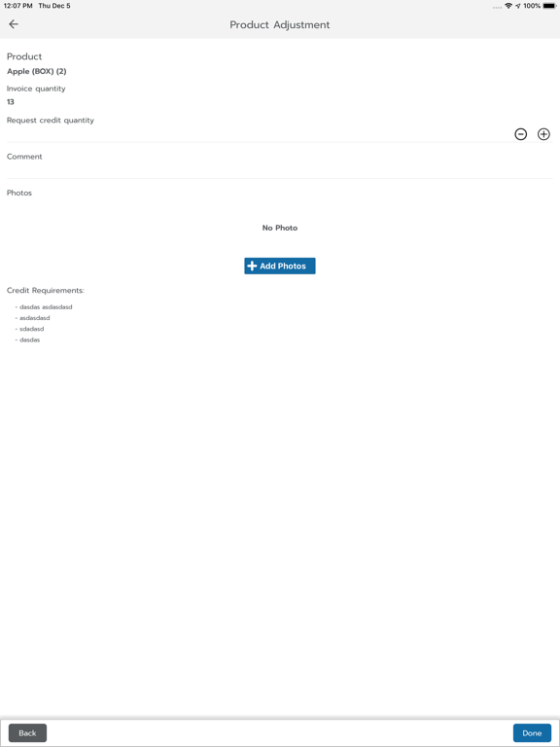This screenshot has width=560, height=747.
Task: Tap the gray Back button
Action: coord(27,732)
